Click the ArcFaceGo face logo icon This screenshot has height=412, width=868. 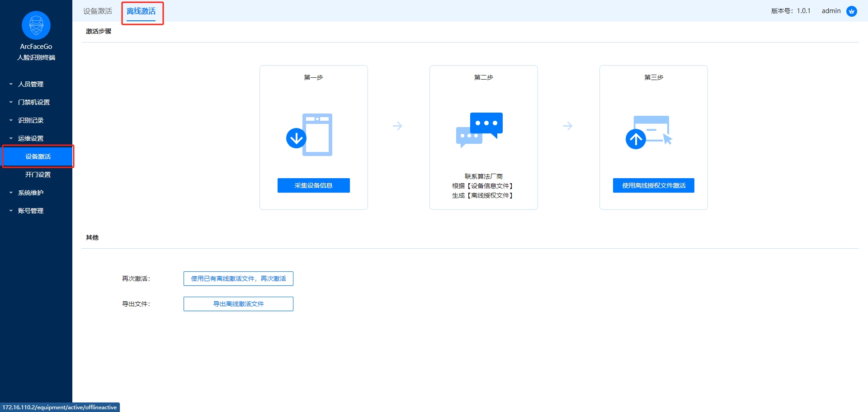click(x=36, y=25)
